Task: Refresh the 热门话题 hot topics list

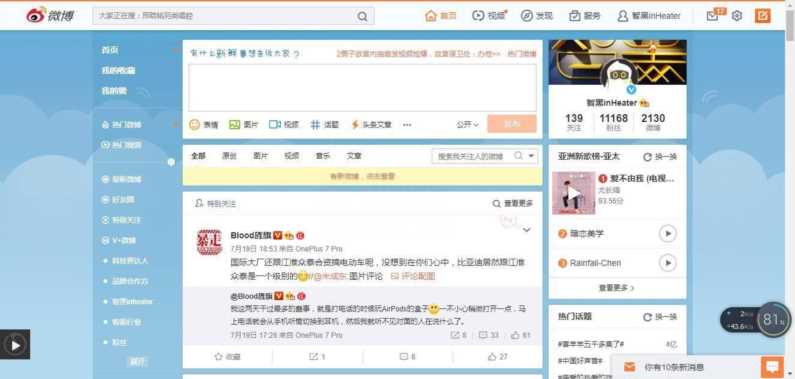Action: pyautogui.click(x=660, y=317)
